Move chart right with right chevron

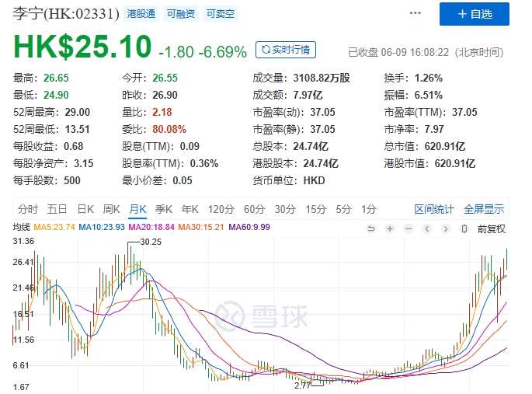pos(446,229)
